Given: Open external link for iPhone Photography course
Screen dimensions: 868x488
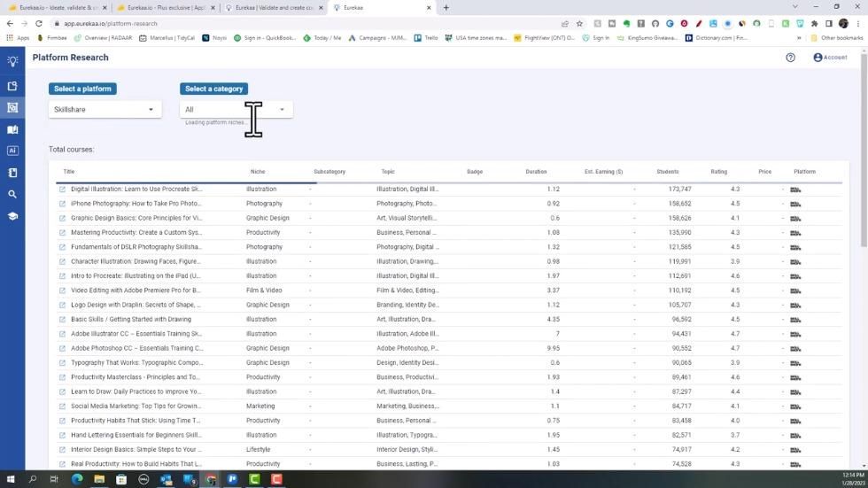Looking at the screenshot, I should click(x=62, y=204).
